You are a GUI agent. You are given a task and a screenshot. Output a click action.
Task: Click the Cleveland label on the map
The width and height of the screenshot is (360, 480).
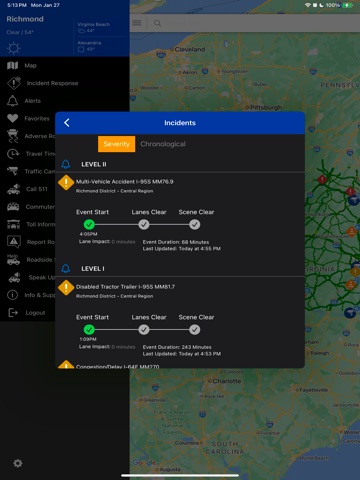point(190,49)
